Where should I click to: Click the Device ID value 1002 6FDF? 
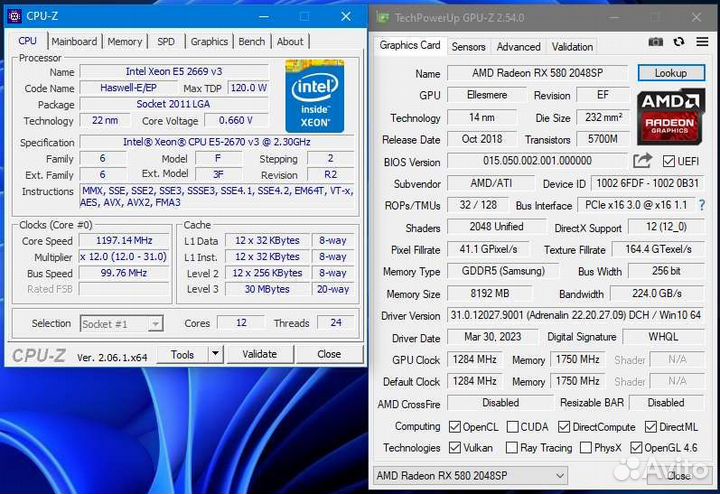[647, 183]
